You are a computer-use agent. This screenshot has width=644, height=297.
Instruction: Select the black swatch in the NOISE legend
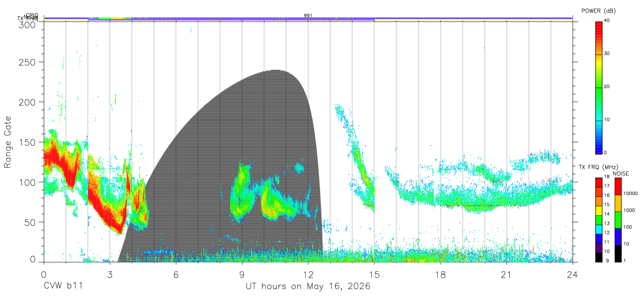(618, 252)
